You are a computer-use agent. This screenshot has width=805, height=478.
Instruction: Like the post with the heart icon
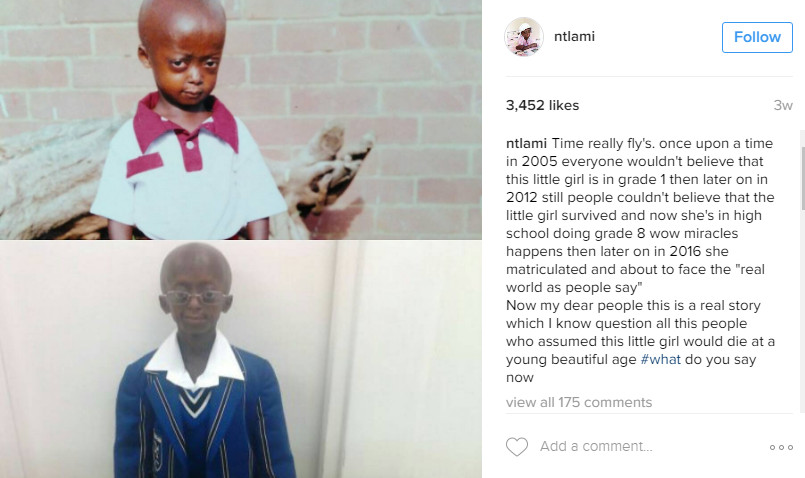(x=516, y=447)
